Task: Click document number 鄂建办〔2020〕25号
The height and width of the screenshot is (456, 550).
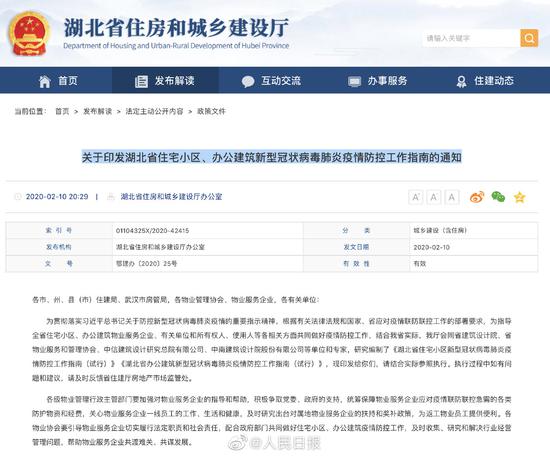Action: (x=147, y=263)
